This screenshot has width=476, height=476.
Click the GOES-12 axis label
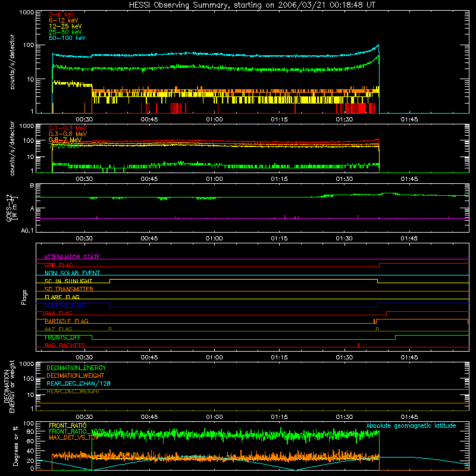pos(11,208)
